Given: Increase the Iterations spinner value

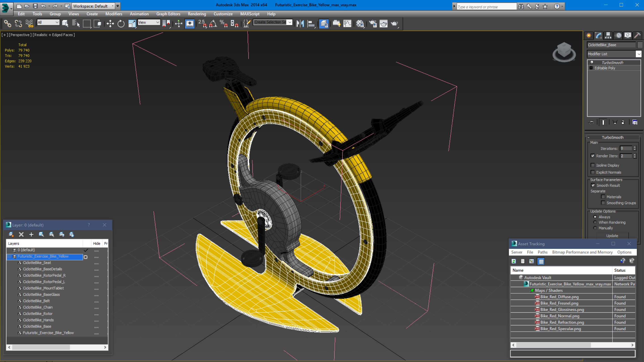Looking at the screenshot, I should click(635, 147).
